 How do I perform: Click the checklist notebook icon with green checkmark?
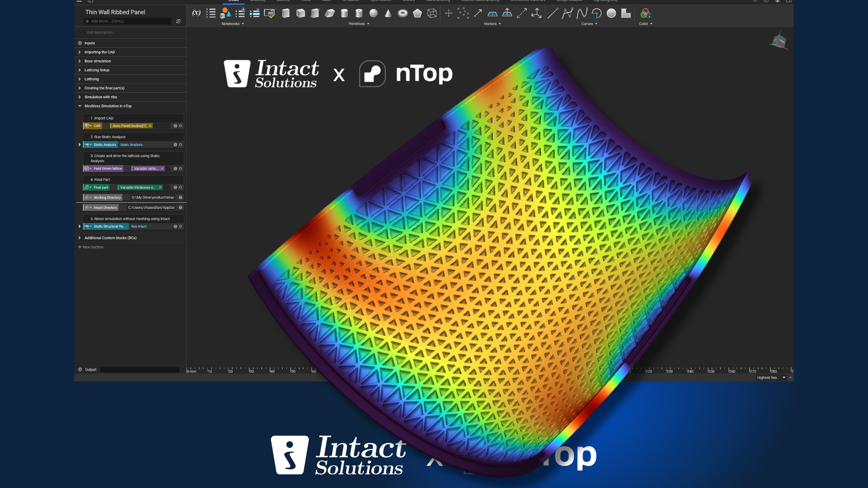pos(269,13)
